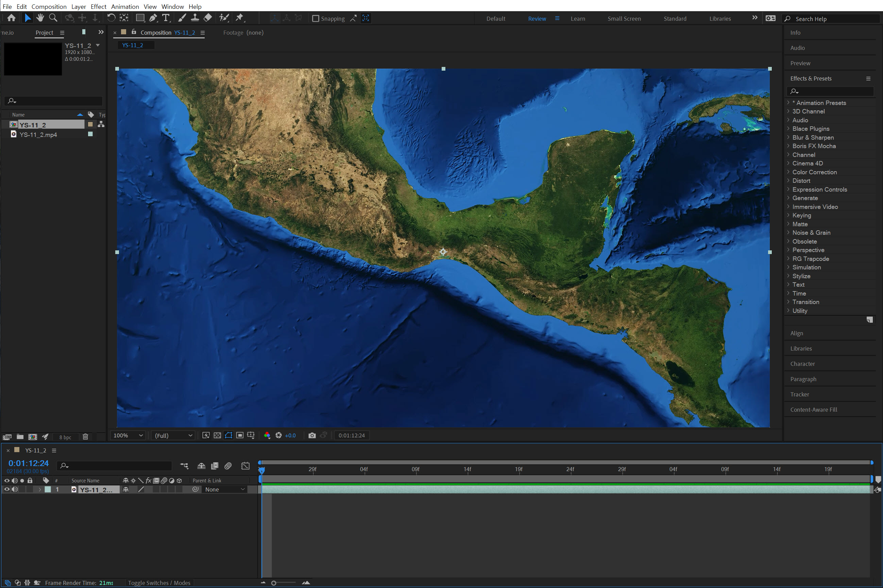Switch to the Learn workspace

[x=578, y=18]
